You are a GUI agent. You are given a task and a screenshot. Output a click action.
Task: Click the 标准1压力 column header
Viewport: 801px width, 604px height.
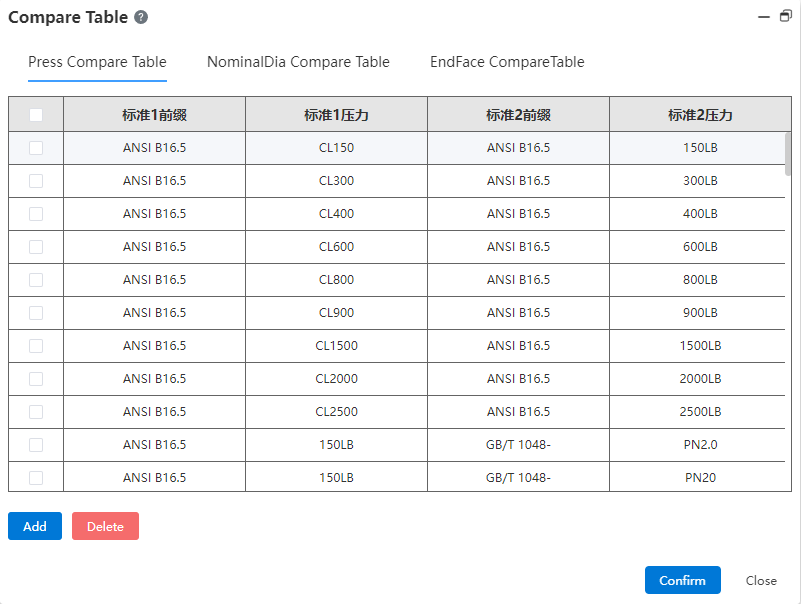[336, 114]
